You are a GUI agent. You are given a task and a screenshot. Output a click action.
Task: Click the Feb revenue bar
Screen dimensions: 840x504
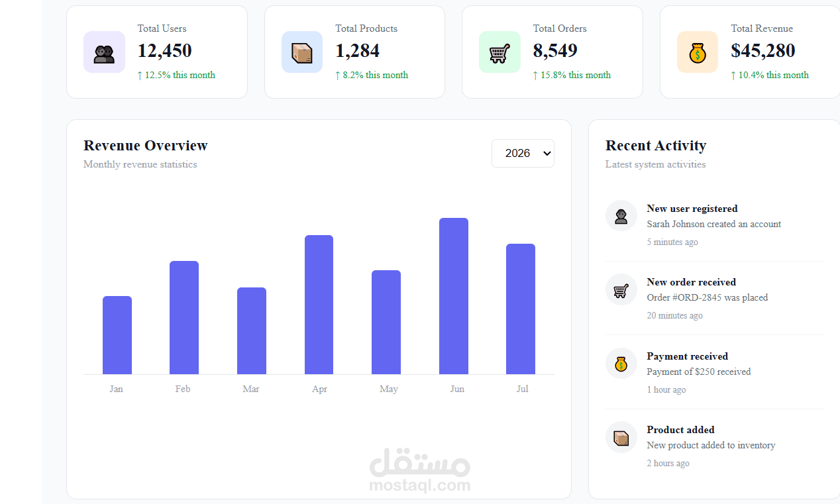pos(184,317)
